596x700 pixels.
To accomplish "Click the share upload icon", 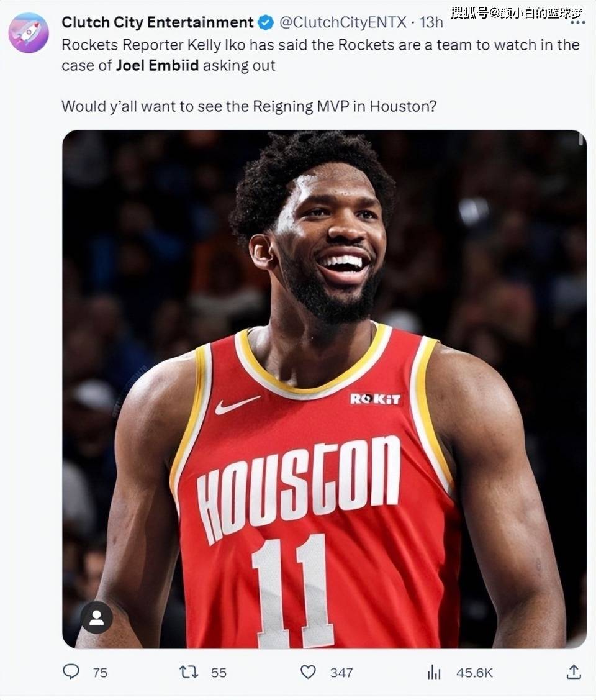I will (x=574, y=671).
